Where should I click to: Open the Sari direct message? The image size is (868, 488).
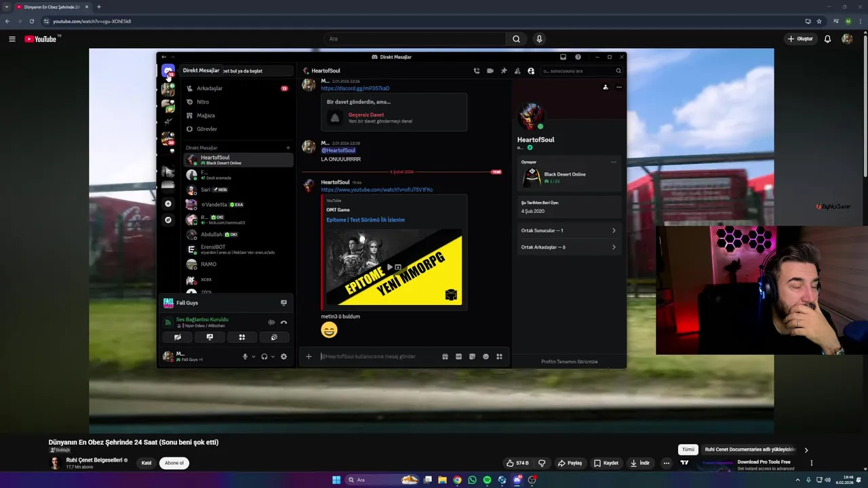(x=238, y=190)
